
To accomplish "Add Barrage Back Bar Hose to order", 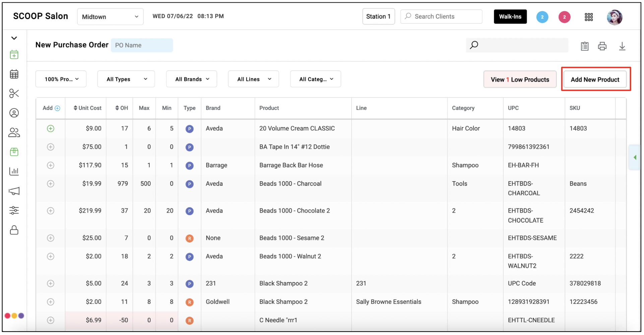I will [x=51, y=165].
